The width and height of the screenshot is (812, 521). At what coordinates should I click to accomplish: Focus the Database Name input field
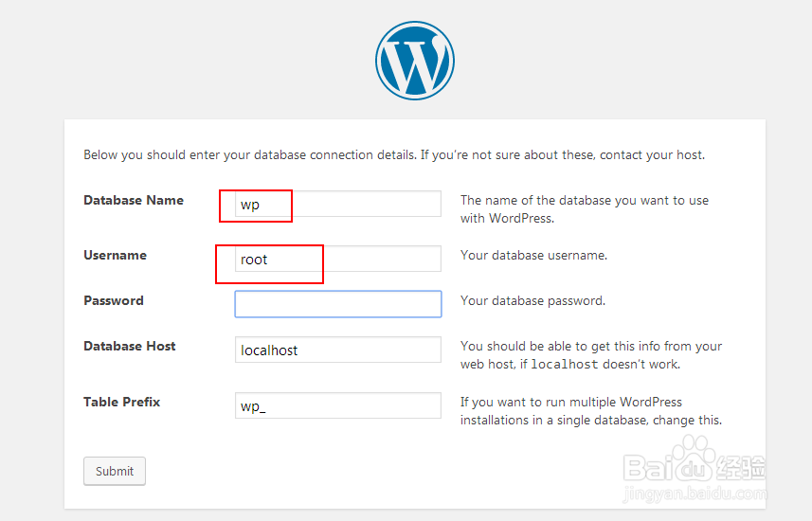point(338,204)
